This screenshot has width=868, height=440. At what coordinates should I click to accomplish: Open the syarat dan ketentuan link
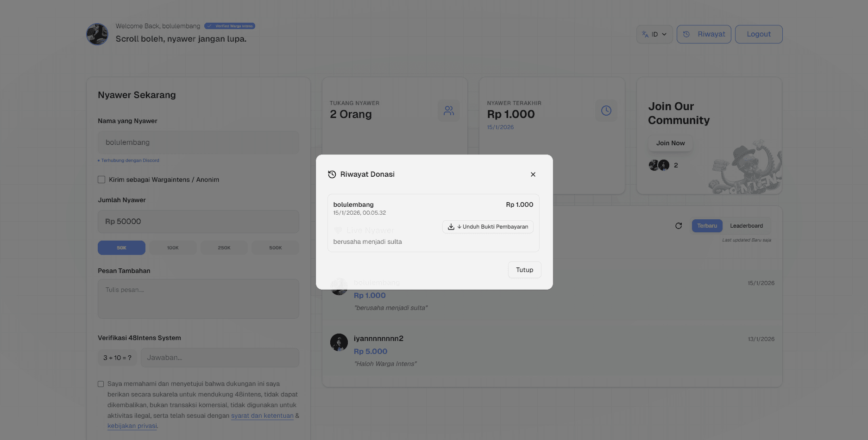[262, 415]
